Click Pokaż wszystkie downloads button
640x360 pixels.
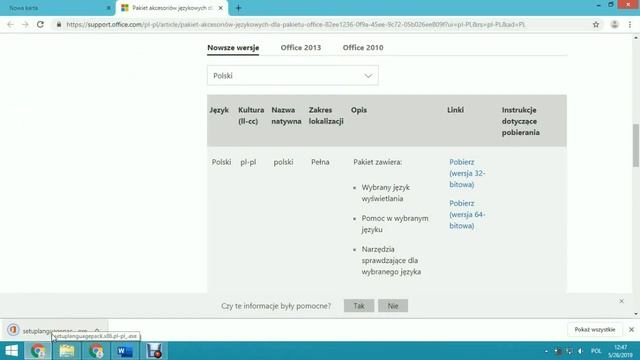point(595,329)
